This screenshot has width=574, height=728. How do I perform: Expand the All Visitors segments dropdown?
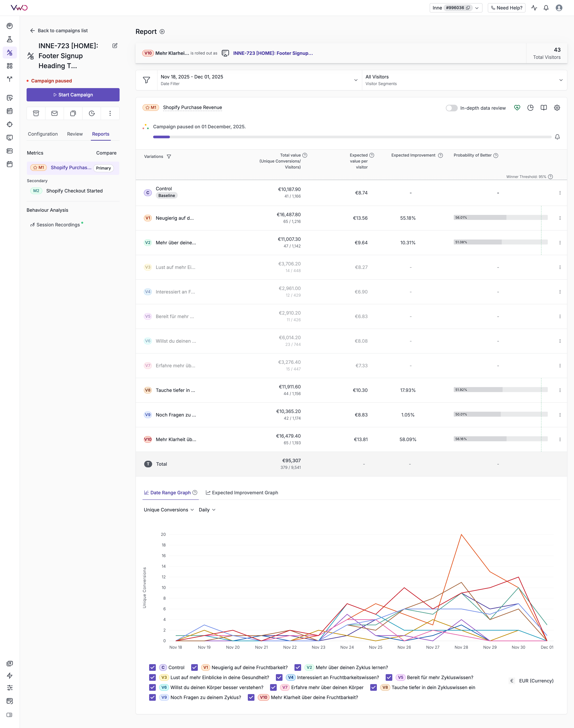464,80
